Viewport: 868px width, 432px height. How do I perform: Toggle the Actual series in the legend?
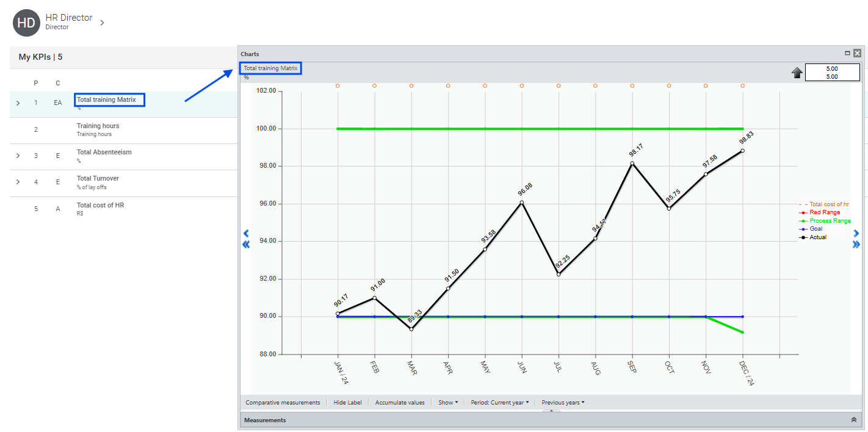[x=817, y=237]
